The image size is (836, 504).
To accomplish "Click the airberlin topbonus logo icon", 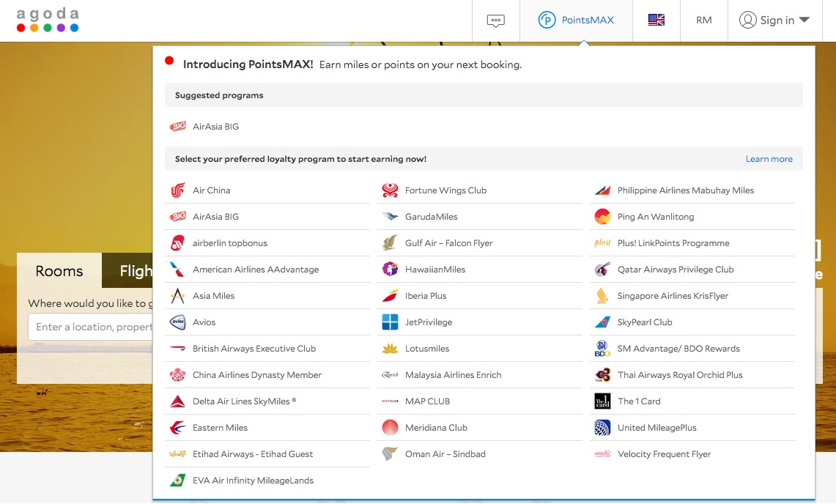I will tap(177, 243).
